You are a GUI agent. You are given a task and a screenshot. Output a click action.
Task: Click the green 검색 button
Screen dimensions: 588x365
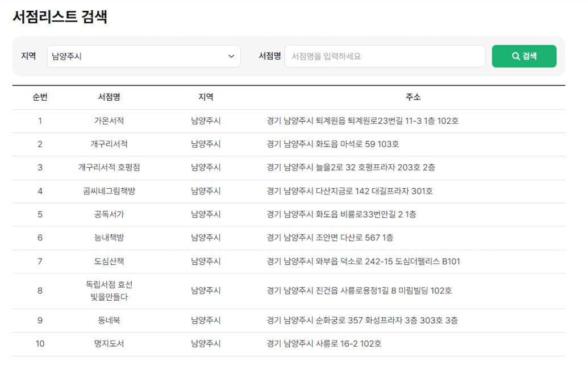[x=524, y=56]
